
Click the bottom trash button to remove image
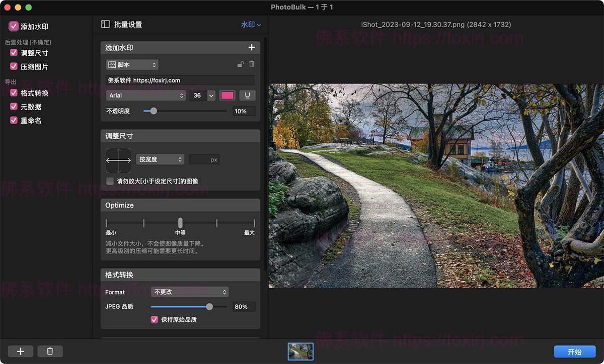50,351
